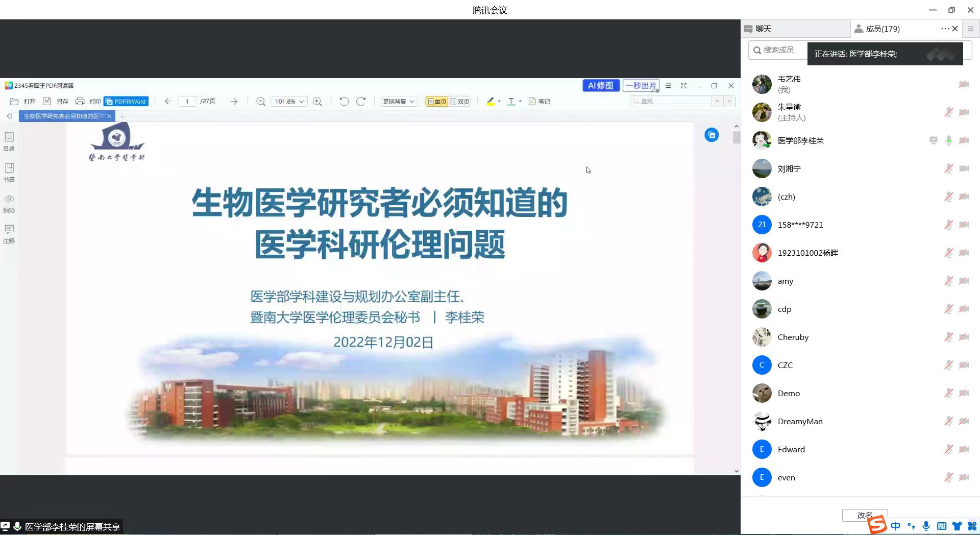Open the 书签 (bookmark) sidebar panel
Viewport: 980px width, 535px height.
pos(9,172)
